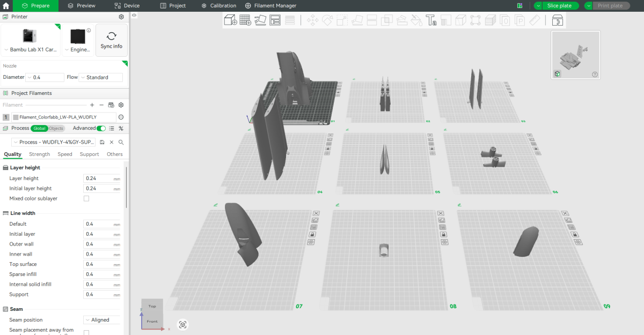Image resolution: width=644 pixels, height=335 pixels.
Task: Switch to the Device tab
Action: 128,6
